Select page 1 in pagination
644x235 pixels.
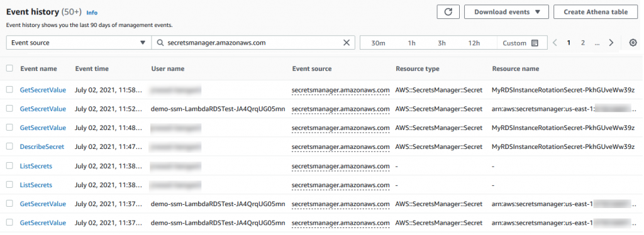click(x=569, y=43)
